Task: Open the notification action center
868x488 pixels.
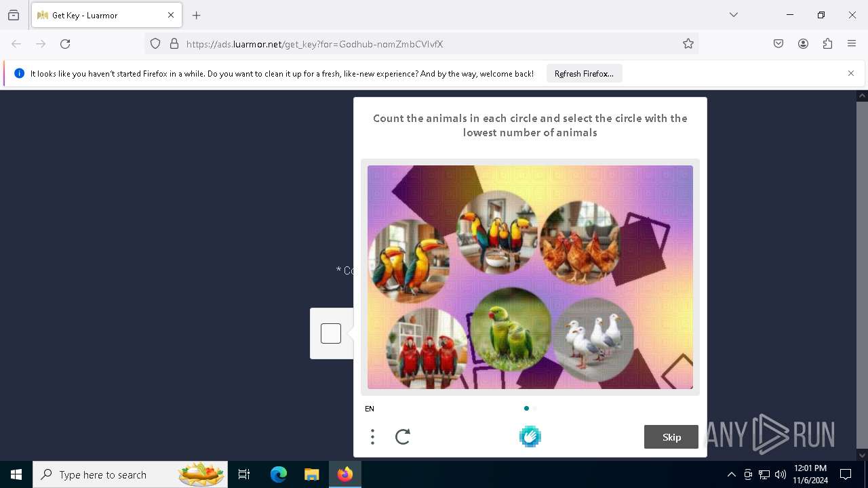Action: pos(846,474)
